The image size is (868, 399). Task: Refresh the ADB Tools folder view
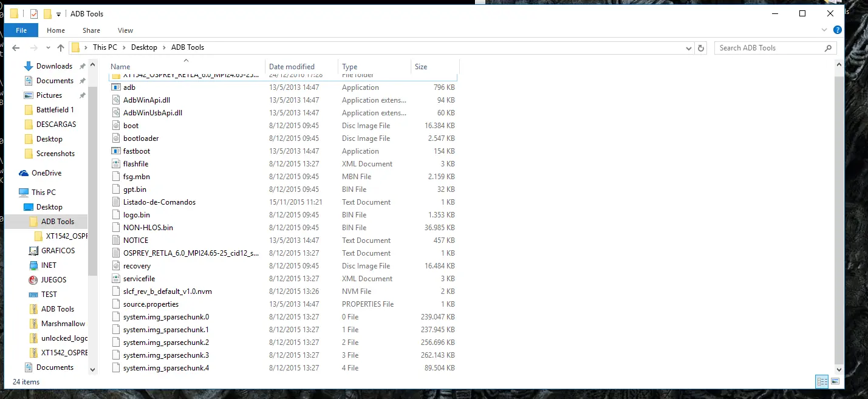pos(701,48)
